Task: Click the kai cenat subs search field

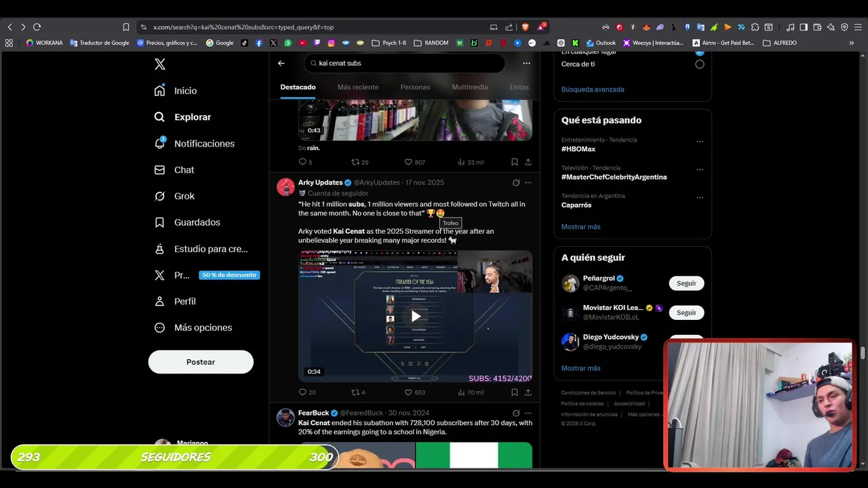Action: click(x=404, y=63)
